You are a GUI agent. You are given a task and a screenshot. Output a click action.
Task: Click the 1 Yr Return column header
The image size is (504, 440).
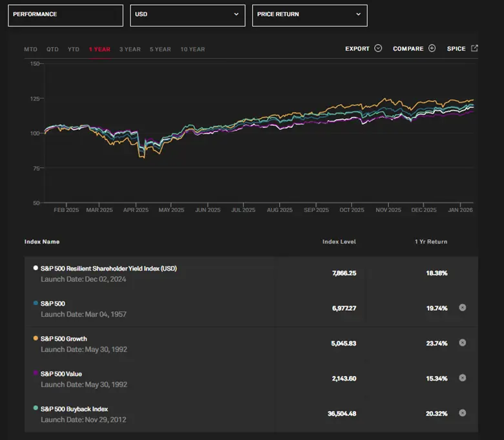[x=430, y=242]
